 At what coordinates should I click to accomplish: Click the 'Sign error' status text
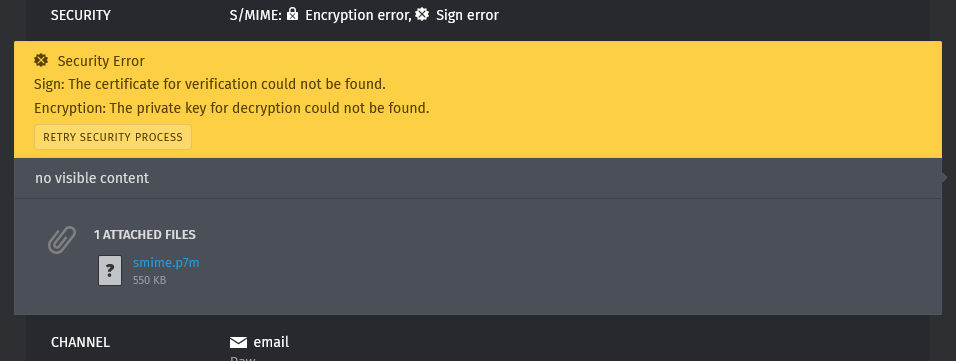467,15
